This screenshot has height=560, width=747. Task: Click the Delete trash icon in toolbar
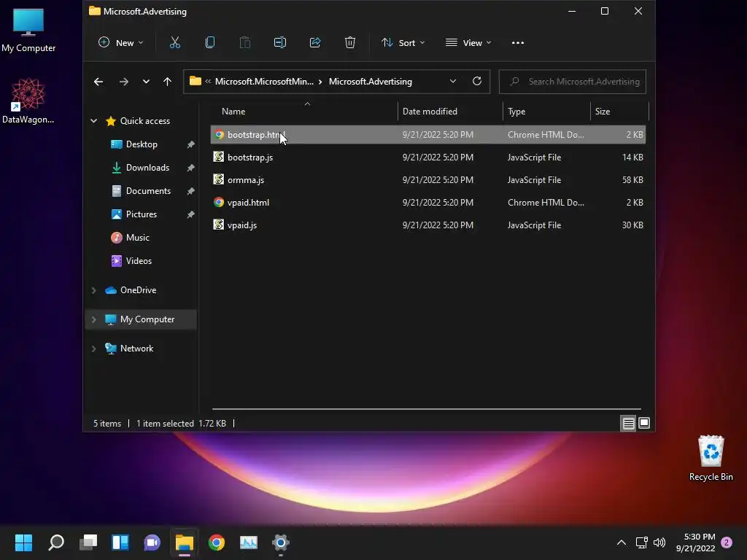tap(350, 43)
